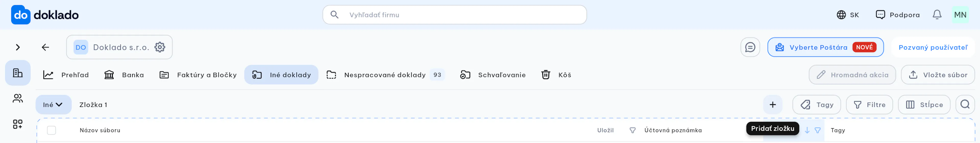Open the notifications bell
This screenshot has height=143, width=980.
937,15
